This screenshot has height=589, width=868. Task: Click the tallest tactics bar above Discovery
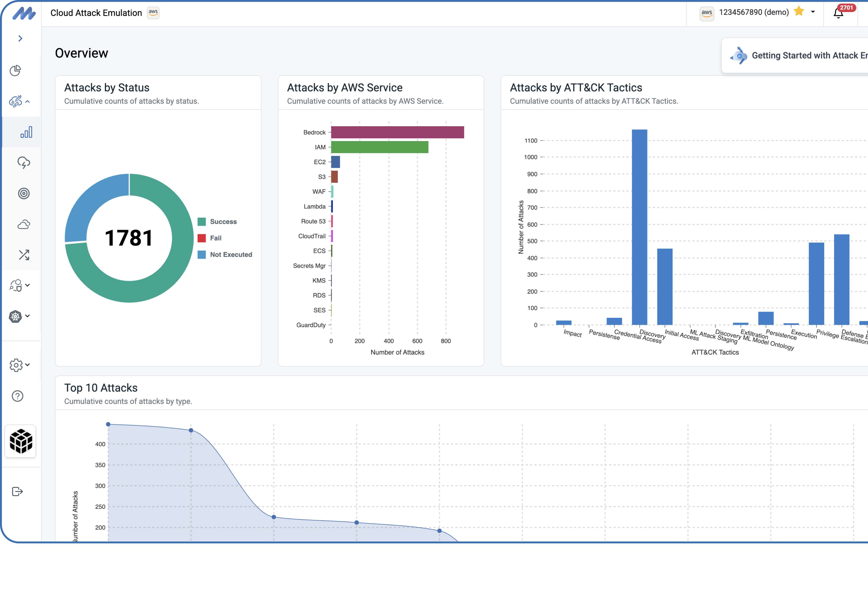pos(639,227)
